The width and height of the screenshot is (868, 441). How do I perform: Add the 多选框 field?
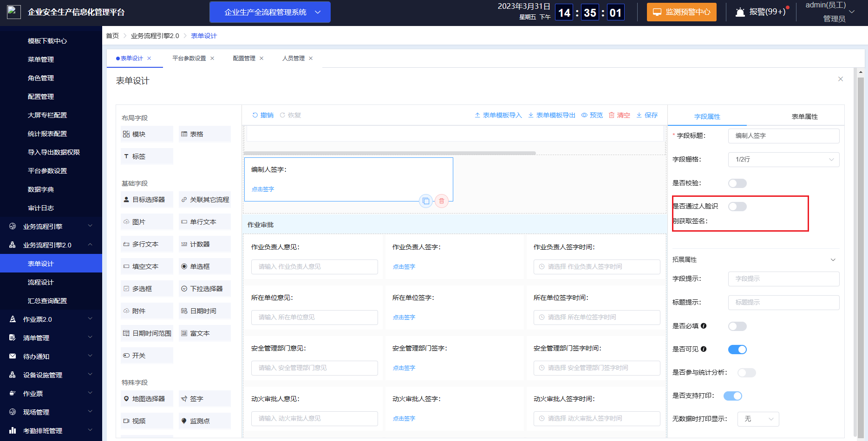tap(147, 289)
